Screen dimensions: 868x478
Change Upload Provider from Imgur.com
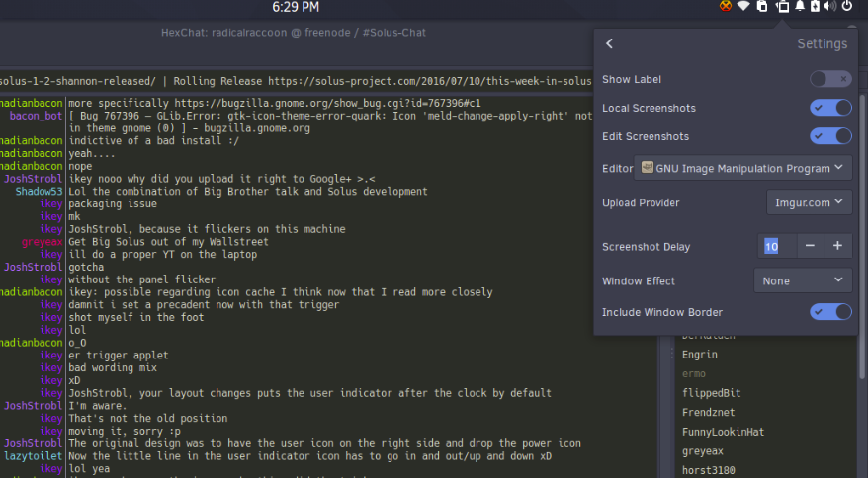pos(809,202)
